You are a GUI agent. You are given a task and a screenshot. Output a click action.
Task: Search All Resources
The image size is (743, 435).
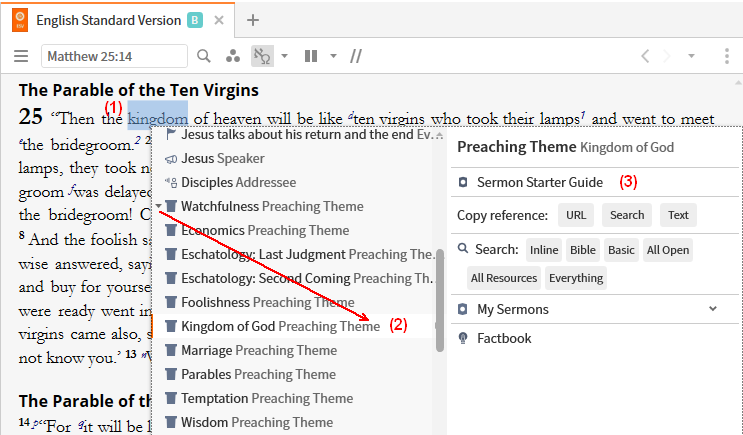click(x=504, y=278)
